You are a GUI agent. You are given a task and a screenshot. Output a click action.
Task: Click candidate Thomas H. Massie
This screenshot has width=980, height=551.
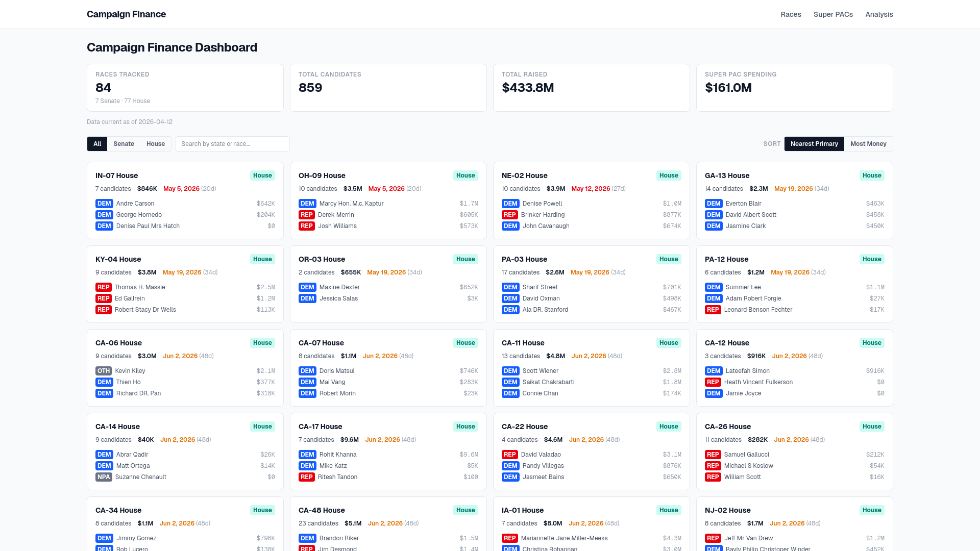tap(140, 287)
